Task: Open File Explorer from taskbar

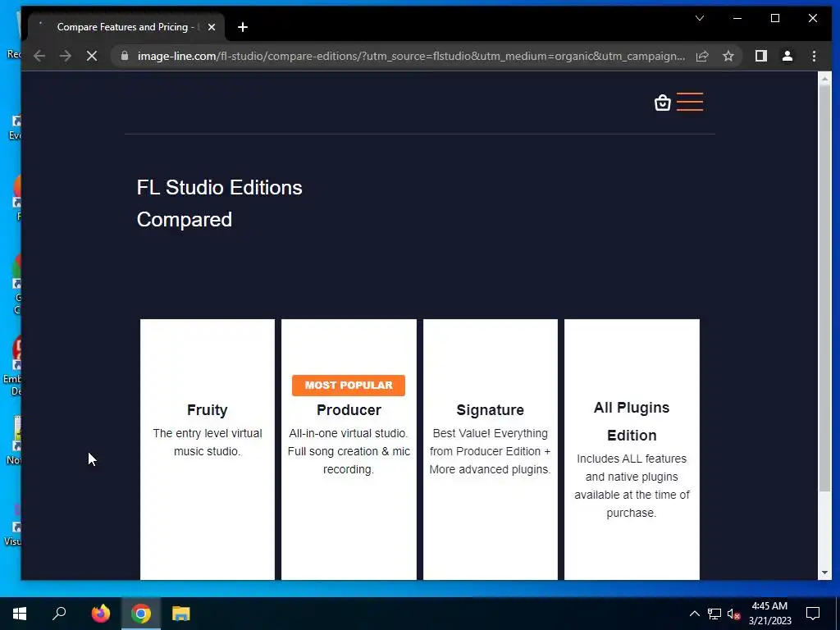Action: pyautogui.click(x=181, y=614)
